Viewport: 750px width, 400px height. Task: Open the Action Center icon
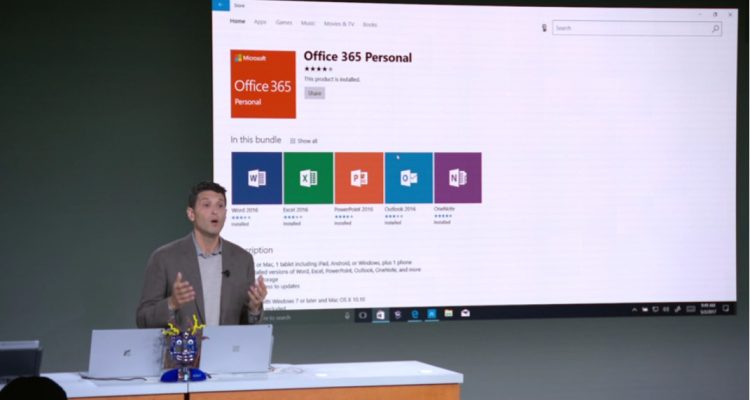coord(726,308)
